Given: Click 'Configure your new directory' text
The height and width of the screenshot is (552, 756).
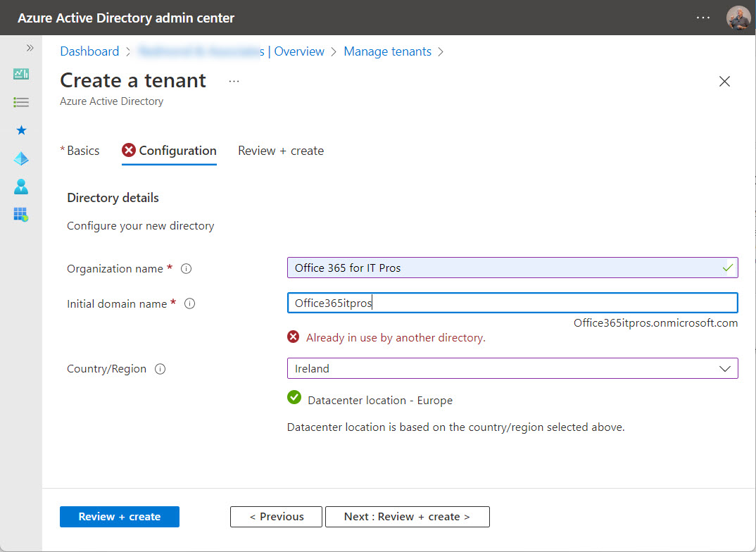Looking at the screenshot, I should coord(141,226).
